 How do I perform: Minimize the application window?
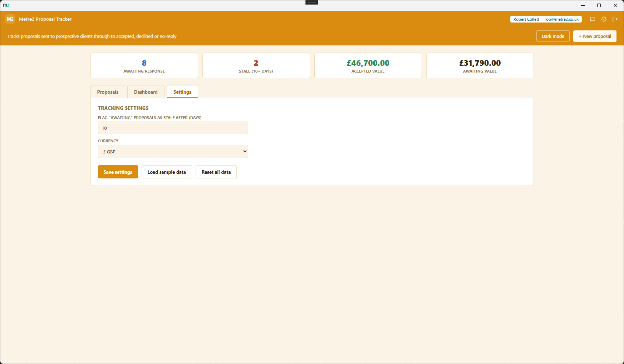[583, 5]
